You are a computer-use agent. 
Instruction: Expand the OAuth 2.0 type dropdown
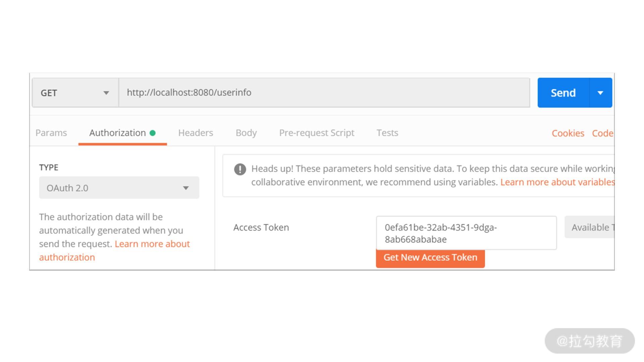119,188
